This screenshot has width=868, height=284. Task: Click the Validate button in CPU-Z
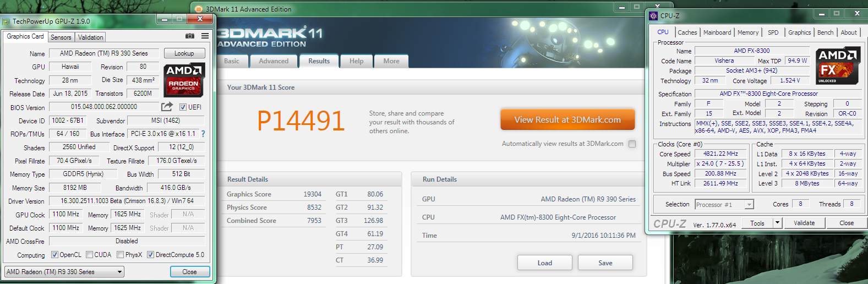[x=804, y=223]
